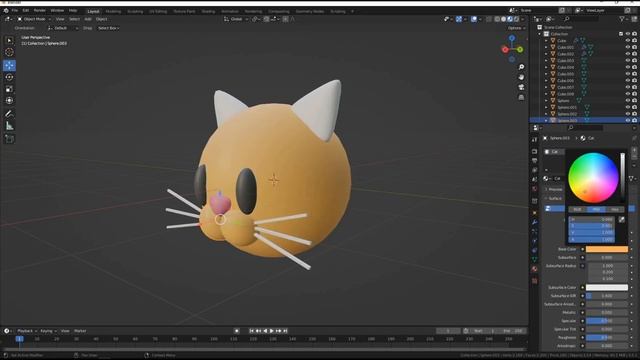
Task: Click the pan view hand icon
Action: (x=521, y=77)
